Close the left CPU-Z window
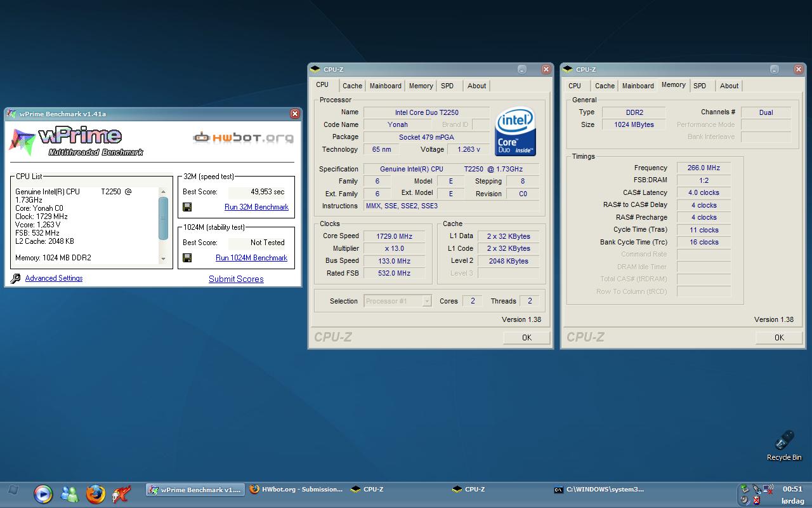Viewport: 812px width, 508px height. click(546, 69)
